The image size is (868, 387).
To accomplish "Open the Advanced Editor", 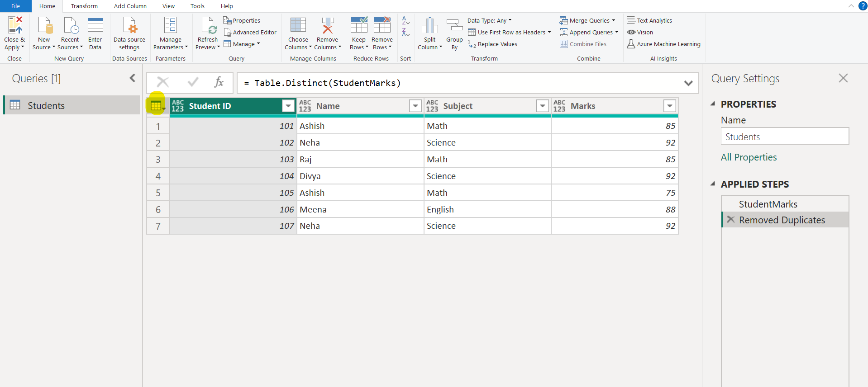I will (250, 33).
